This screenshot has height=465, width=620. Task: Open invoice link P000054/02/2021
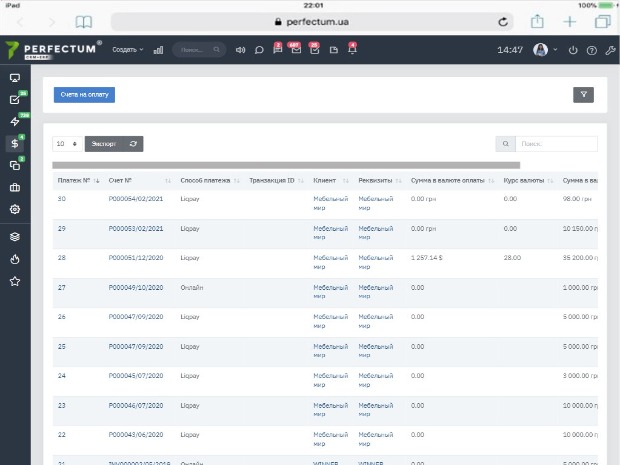[136, 199]
